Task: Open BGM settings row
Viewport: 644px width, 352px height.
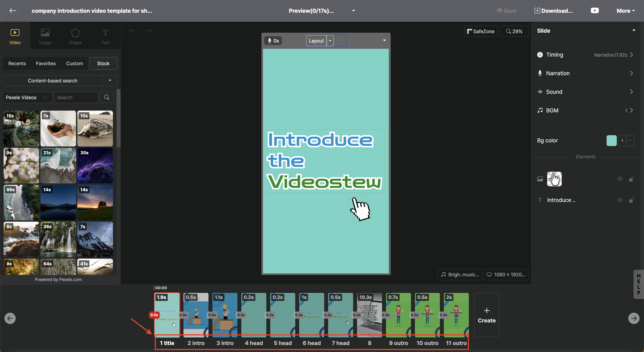Action: 585,110
